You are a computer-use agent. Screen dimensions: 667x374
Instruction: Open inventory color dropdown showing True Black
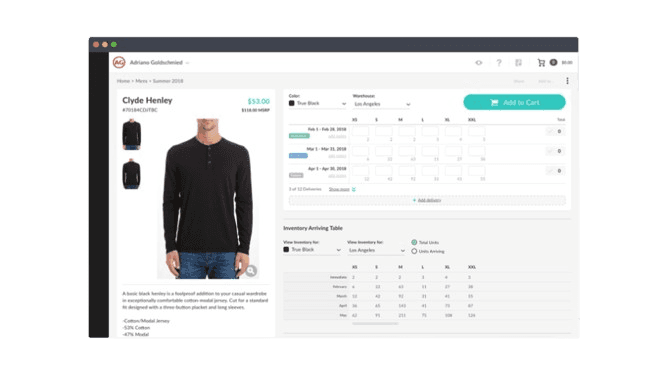pyautogui.click(x=312, y=250)
